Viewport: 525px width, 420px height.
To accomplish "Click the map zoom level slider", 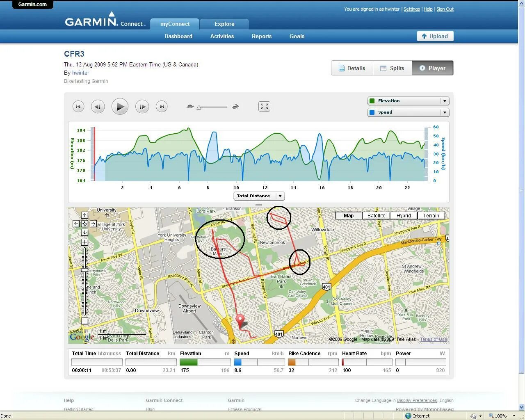I will 84,270.
